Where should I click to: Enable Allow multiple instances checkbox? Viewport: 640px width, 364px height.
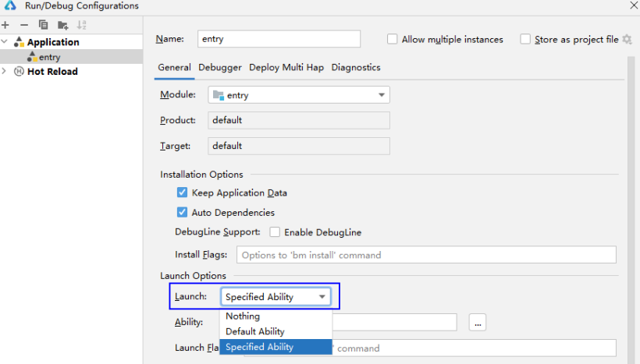coord(393,39)
